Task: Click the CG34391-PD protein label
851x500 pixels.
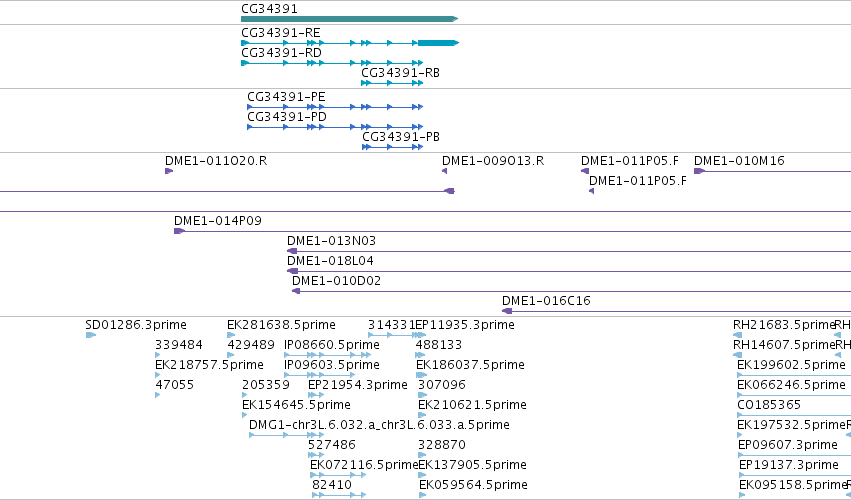Action: point(287,117)
